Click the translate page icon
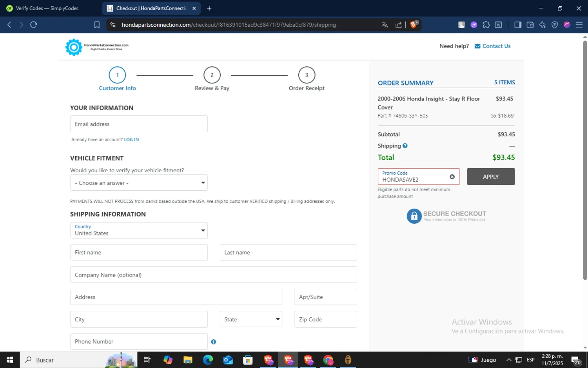588x368 pixels. click(x=385, y=25)
